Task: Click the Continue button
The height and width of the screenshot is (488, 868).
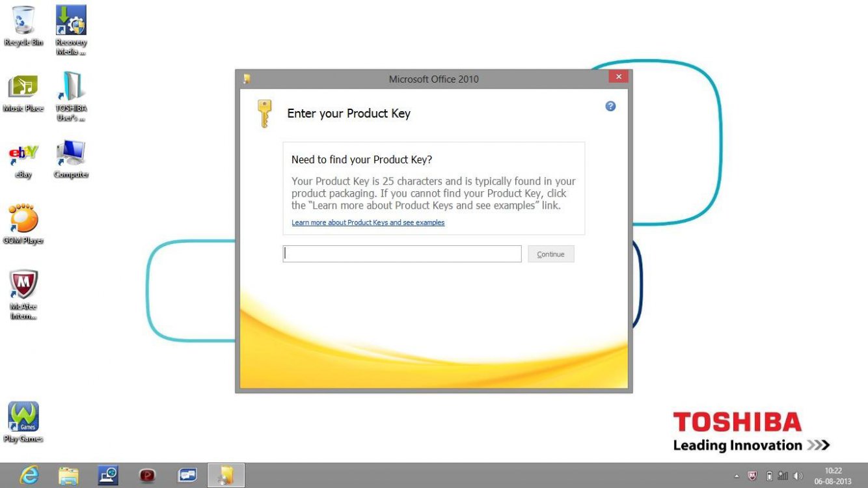Action: pyautogui.click(x=551, y=254)
